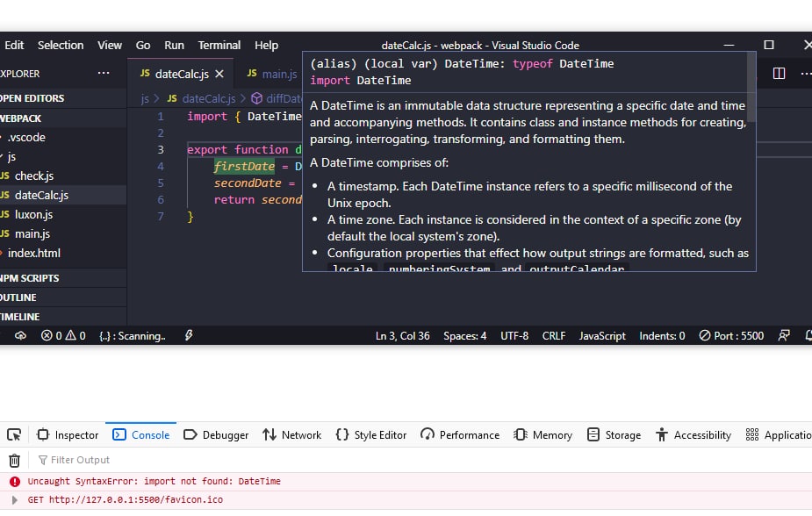Change encoding via UTF-8 status item
This screenshot has height=516, width=812.
pos(514,336)
